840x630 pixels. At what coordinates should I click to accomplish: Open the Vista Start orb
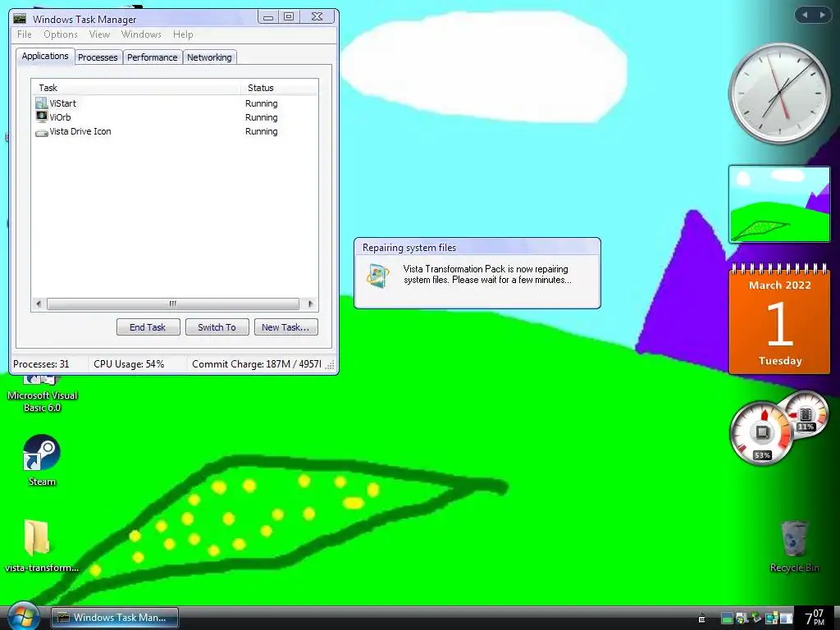coord(22,617)
